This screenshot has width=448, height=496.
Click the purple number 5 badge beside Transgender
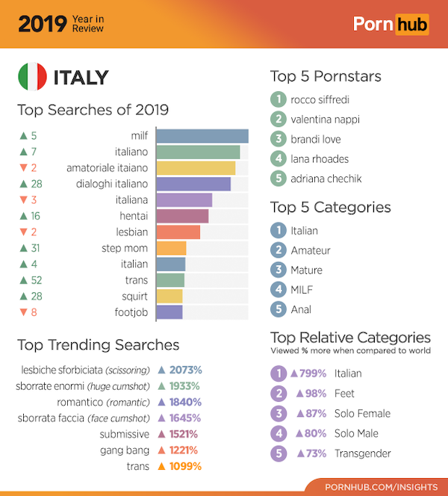coord(278,453)
